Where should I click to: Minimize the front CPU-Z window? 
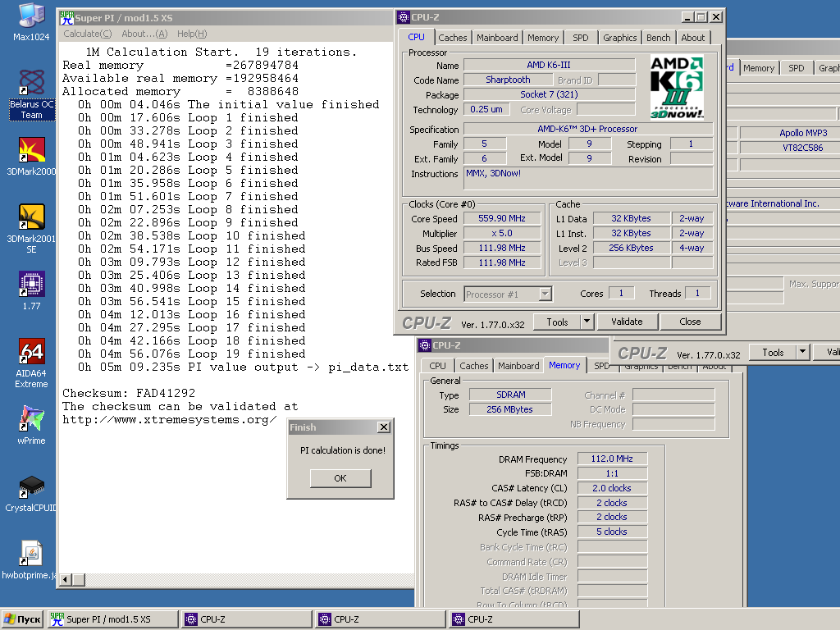pyautogui.click(x=688, y=17)
